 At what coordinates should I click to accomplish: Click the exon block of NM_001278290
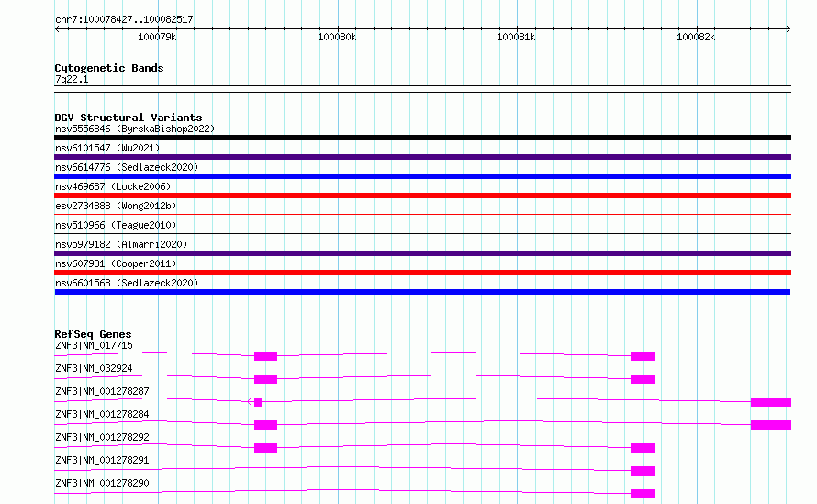pos(643,494)
